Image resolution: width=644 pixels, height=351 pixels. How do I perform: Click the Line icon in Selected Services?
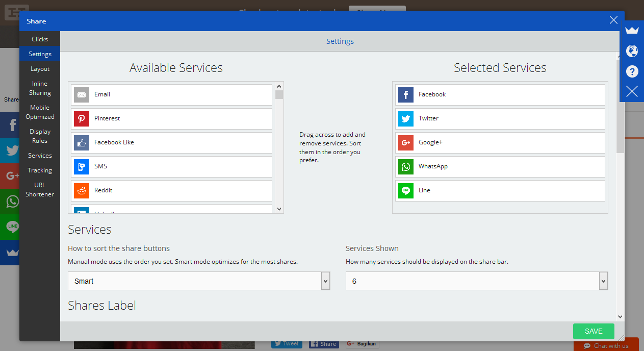[x=406, y=191]
